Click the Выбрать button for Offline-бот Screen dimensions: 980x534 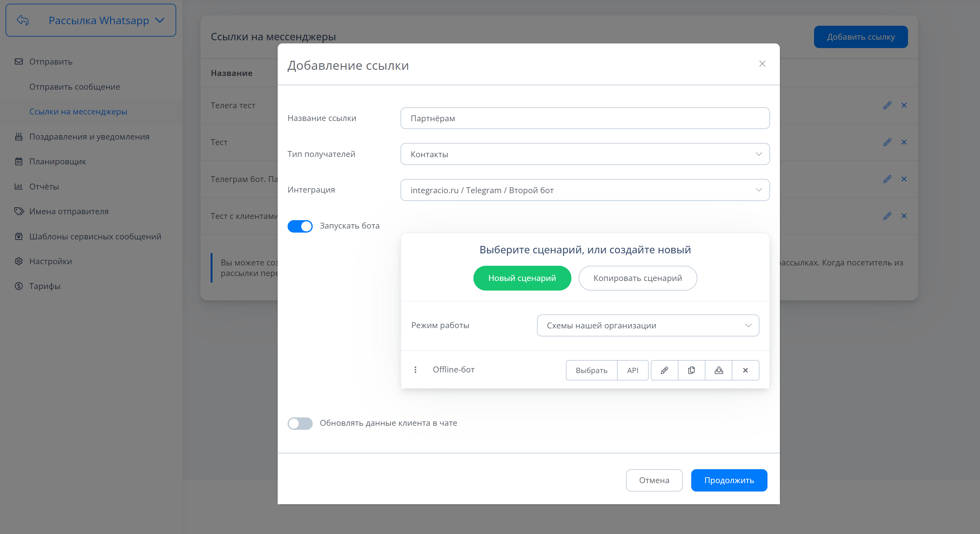pyautogui.click(x=591, y=370)
